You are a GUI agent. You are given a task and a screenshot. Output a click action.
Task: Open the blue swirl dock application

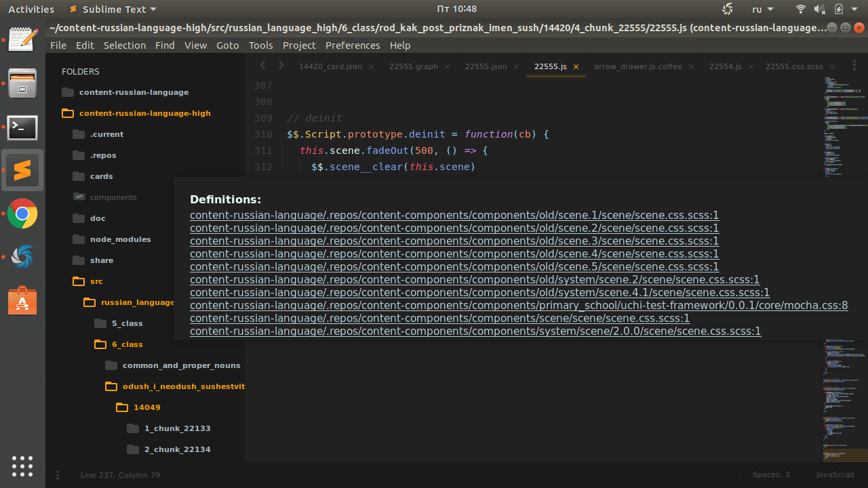pos(22,257)
